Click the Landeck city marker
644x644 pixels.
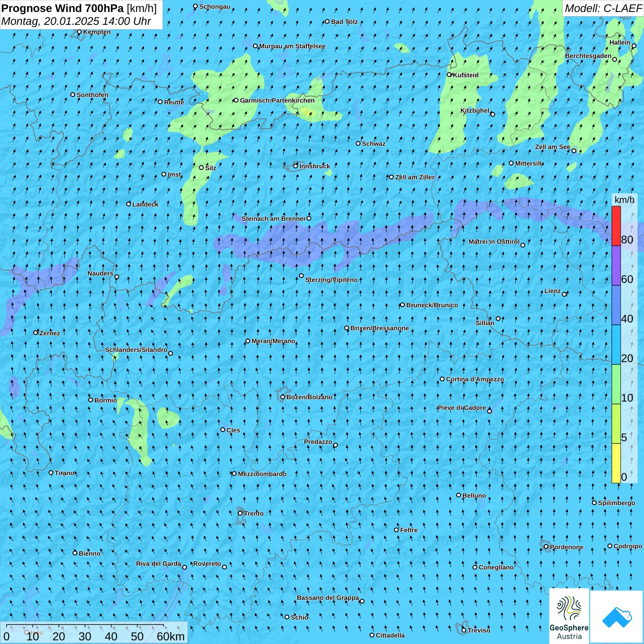129,204
